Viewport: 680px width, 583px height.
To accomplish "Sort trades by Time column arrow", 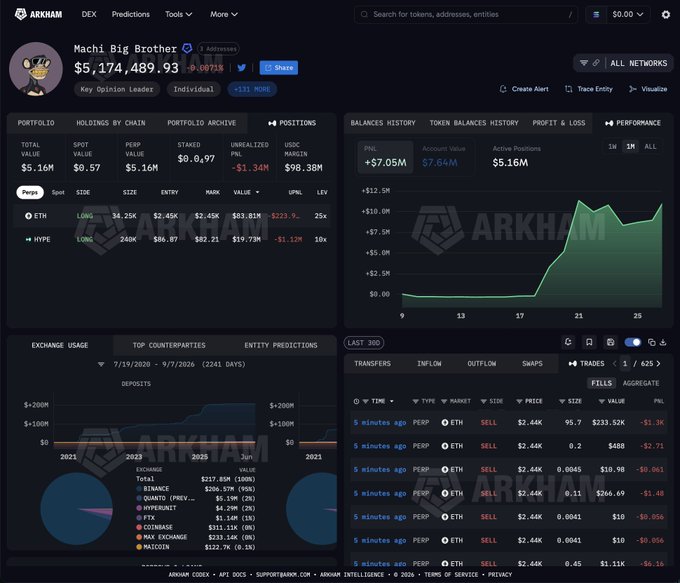I will pos(392,401).
